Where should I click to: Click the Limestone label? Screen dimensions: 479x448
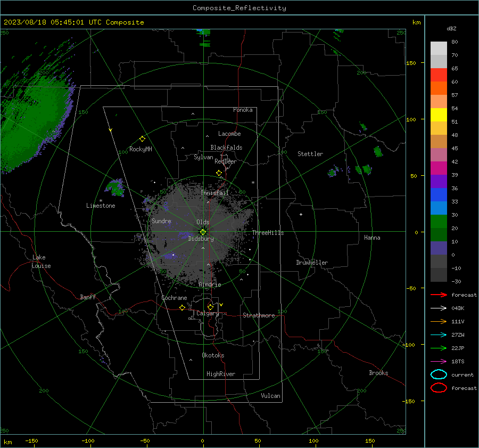101,206
